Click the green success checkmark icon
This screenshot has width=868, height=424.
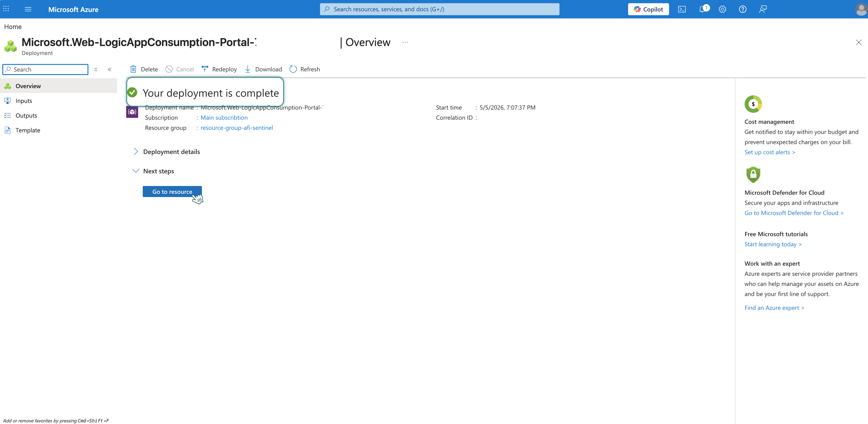tap(132, 92)
